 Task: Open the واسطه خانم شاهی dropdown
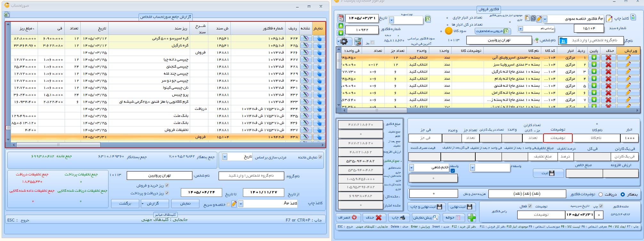click(412, 167)
